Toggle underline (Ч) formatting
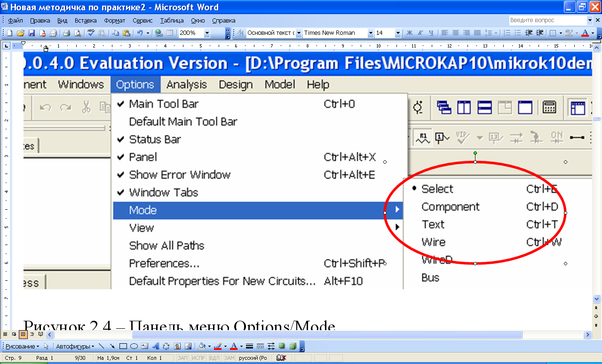The image size is (602, 364). (x=431, y=33)
